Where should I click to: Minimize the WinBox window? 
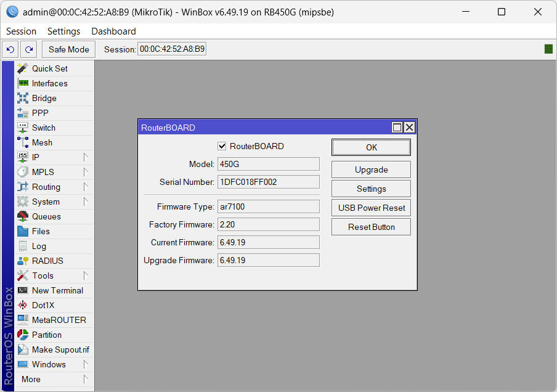(466, 12)
